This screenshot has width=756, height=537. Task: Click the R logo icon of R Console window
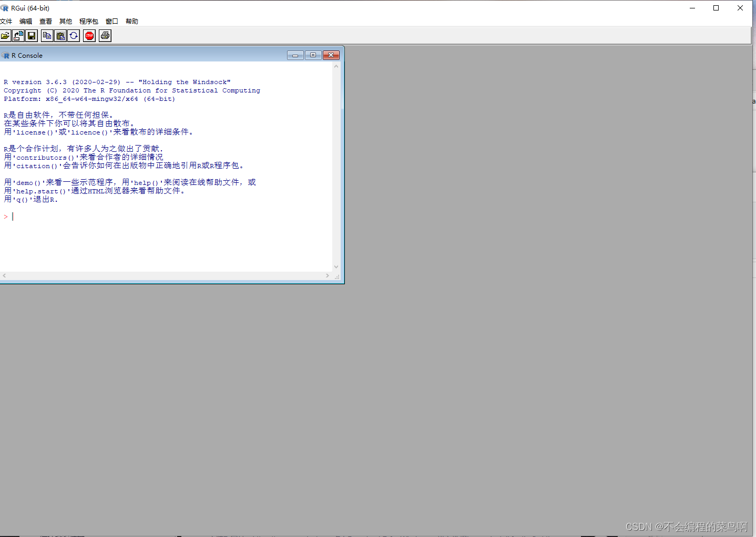6,55
